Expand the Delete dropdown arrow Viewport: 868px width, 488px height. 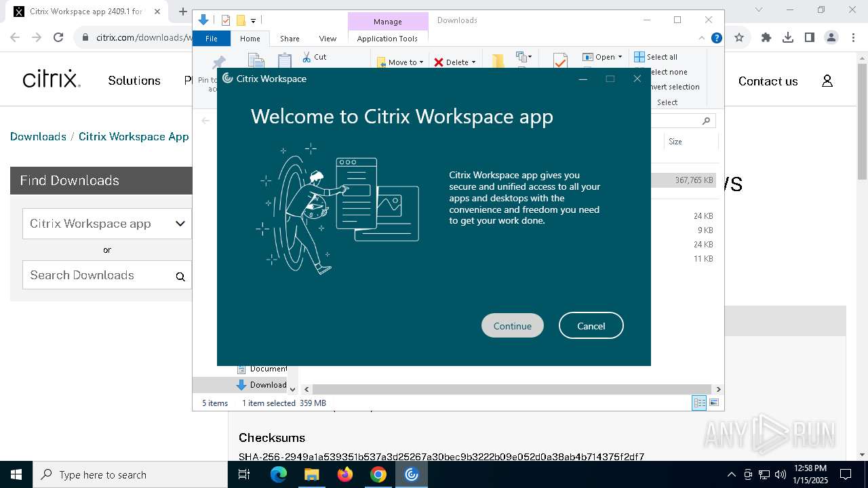(x=473, y=62)
